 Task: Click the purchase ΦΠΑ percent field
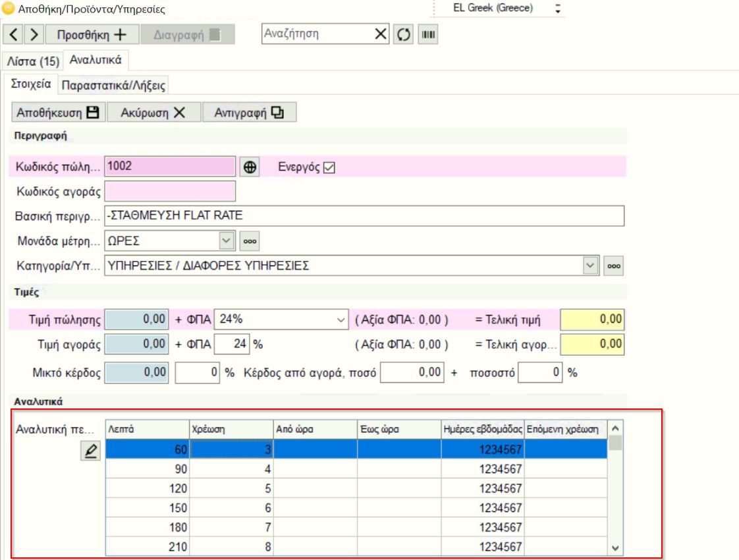point(232,344)
